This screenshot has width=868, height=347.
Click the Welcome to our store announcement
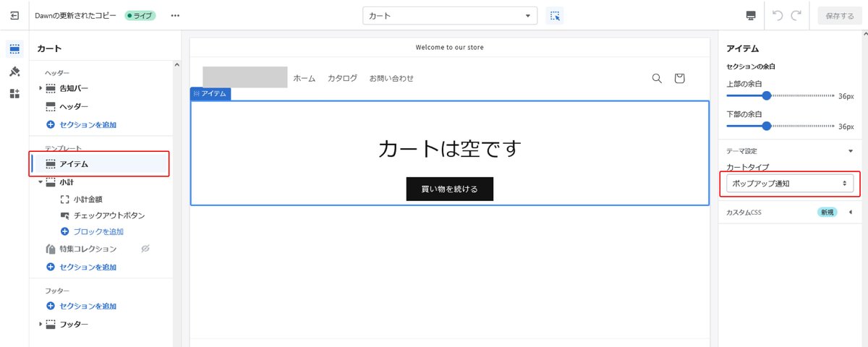pyautogui.click(x=450, y=47)
